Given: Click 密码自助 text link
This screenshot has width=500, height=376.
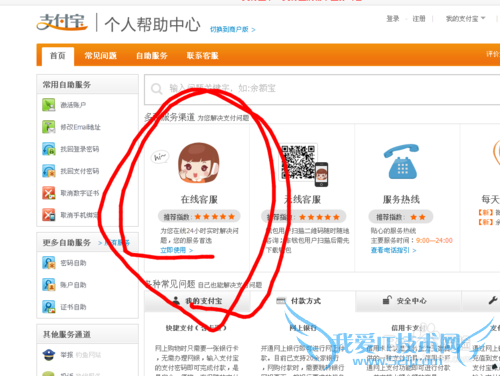Looking at the screenshot, I should pyautogui.click(x=73, y=263).
